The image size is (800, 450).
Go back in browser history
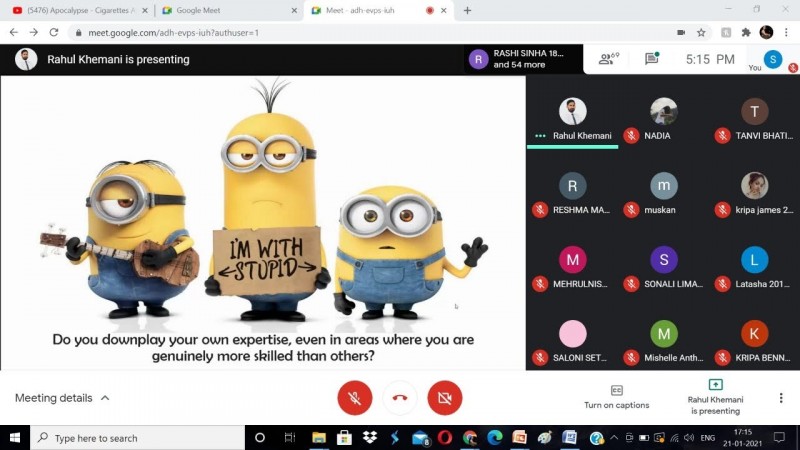point(14,32)
